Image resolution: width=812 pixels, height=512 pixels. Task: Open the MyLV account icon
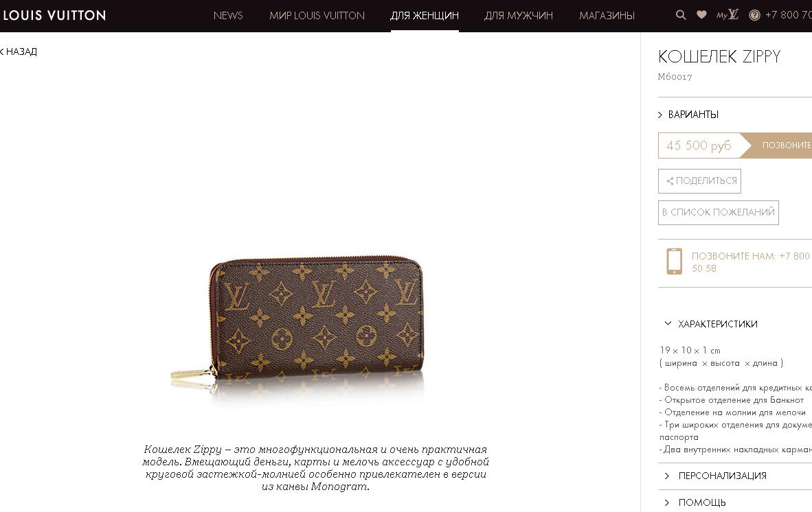tap(727, 14)
